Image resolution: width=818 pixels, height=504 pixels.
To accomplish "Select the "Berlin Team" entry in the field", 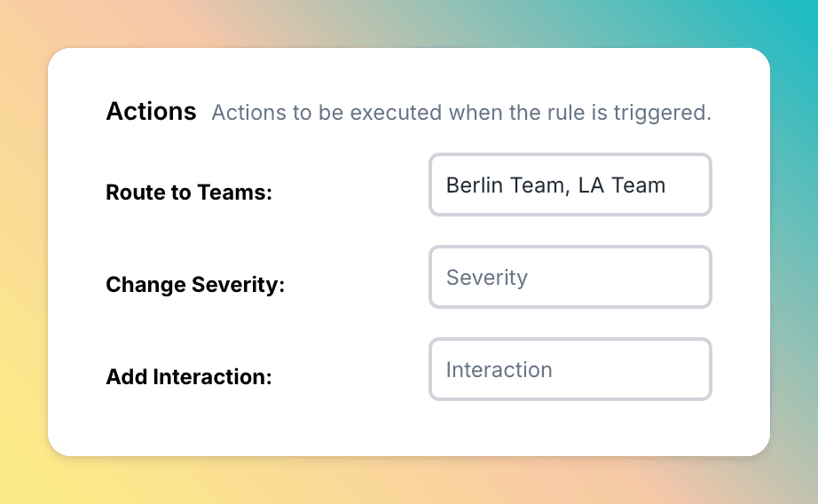I will coord(505,185).
